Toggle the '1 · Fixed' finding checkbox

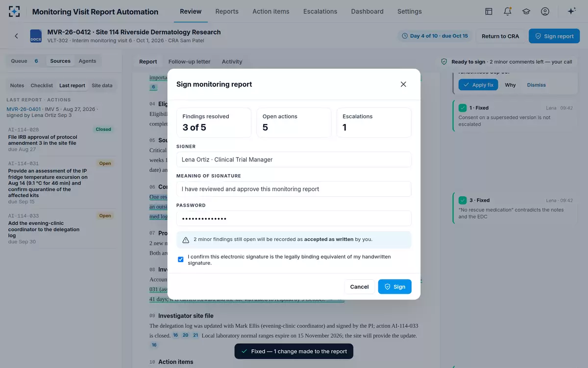pos(463,108)
